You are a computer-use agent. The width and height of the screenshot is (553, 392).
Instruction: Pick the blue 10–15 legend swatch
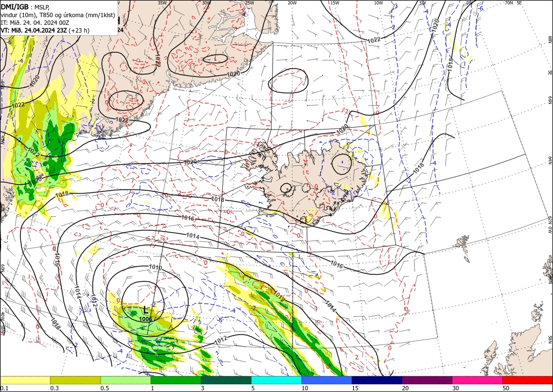coord(327,380)
